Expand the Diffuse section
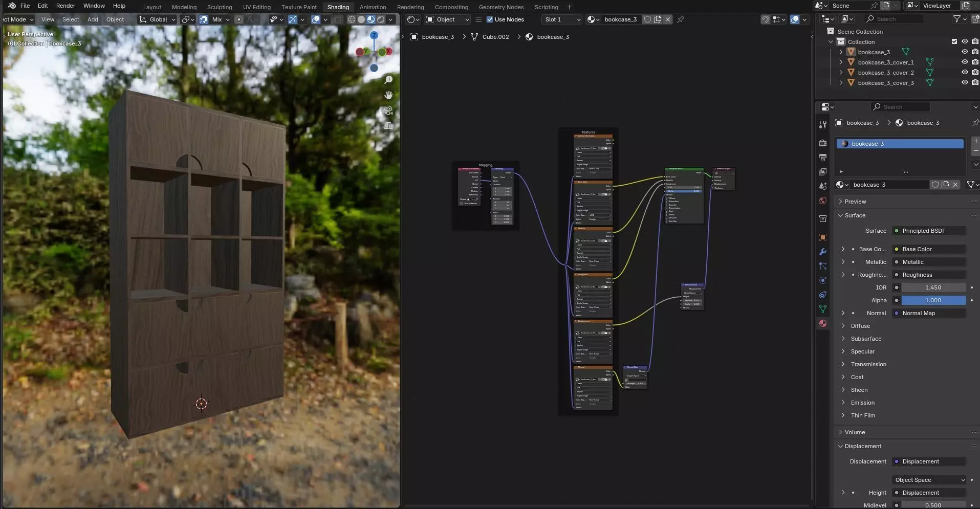Image resolution: width=980 pixels, height=509 pixels. [x=843, y=326]
